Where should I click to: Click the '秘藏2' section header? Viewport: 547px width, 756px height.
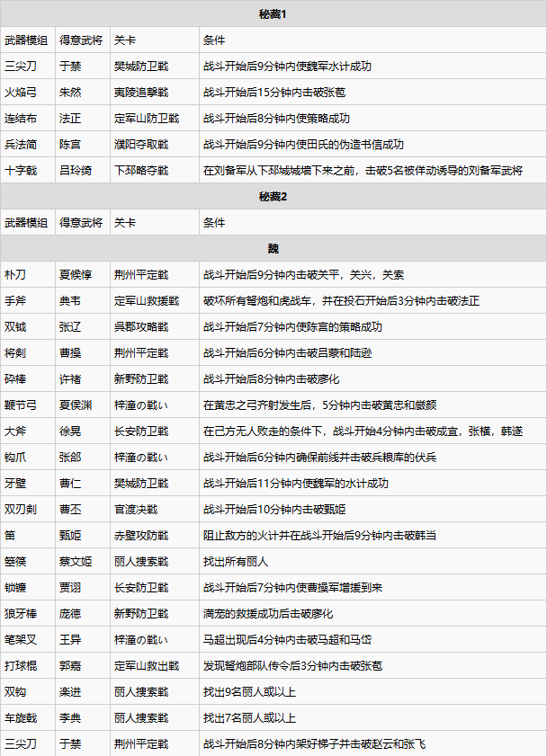273,196
